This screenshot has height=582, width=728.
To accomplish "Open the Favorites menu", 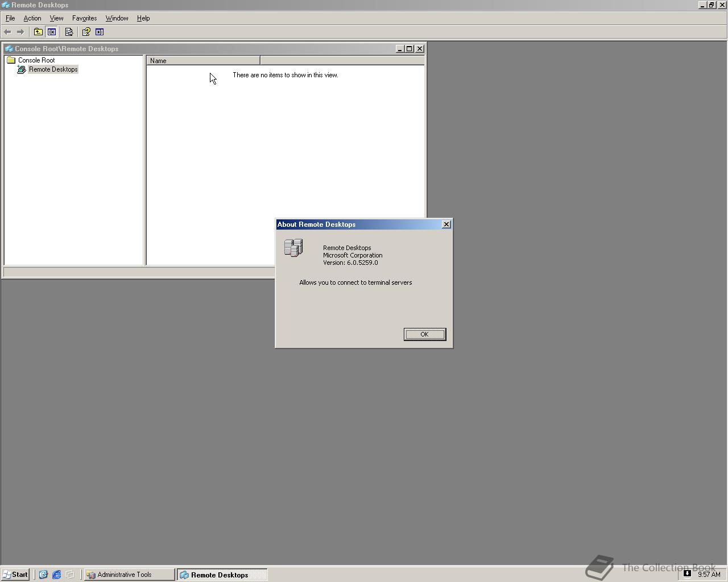I will point(84,18).
